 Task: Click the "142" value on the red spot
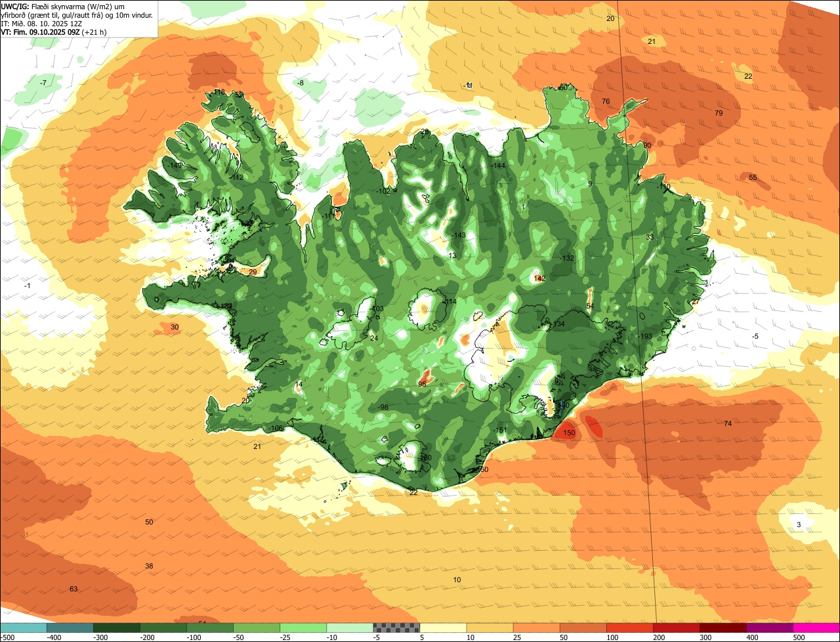point(539,279)
